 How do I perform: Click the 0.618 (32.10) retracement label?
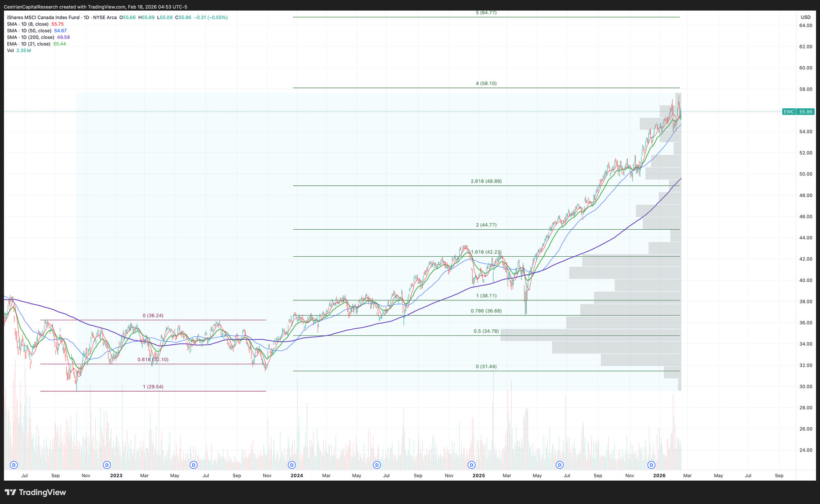pos(153,359)
